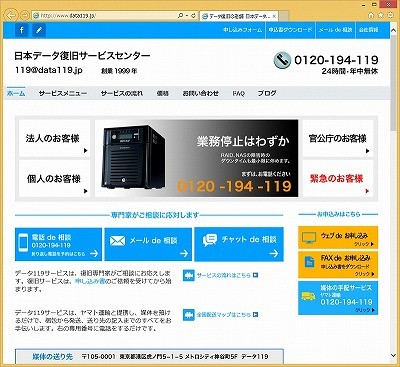Click the pencil blog icon in header
Screen dimensions: 400x367
39,30
